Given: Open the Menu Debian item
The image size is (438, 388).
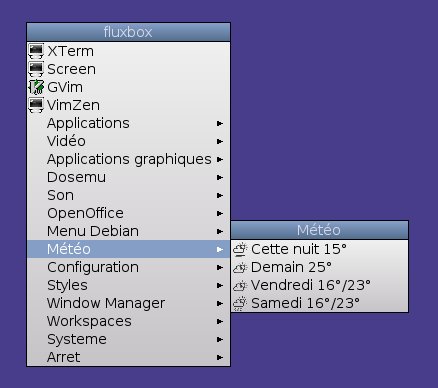Looking at the screenshot, I should pos(128,231).
